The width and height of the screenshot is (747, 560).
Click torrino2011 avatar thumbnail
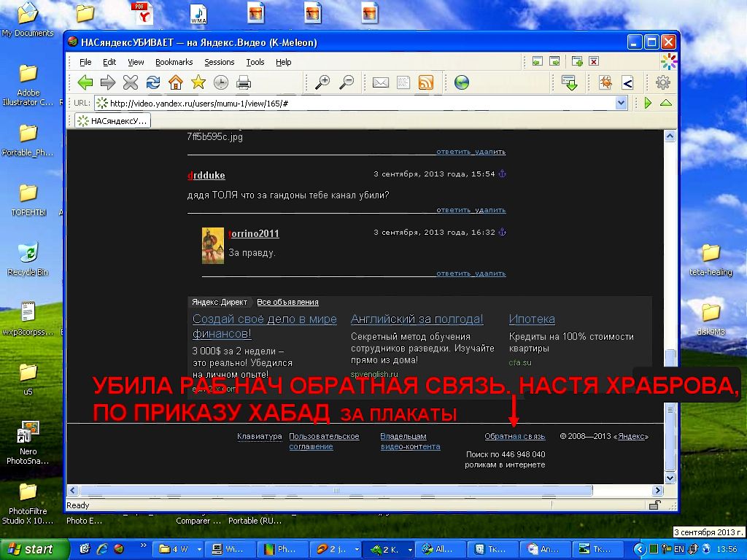click(x=213, y=246)
